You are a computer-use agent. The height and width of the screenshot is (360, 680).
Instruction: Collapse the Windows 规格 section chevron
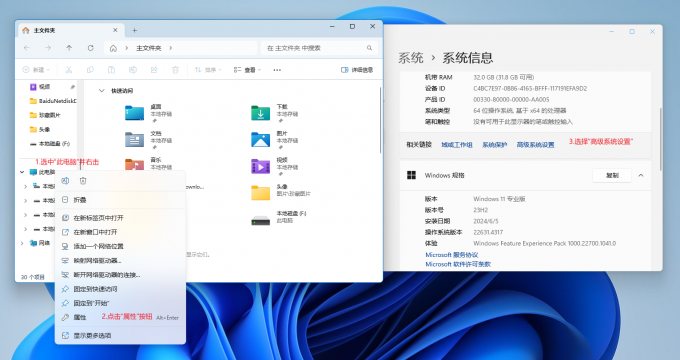pyautogui.click(x=641, y=175)
